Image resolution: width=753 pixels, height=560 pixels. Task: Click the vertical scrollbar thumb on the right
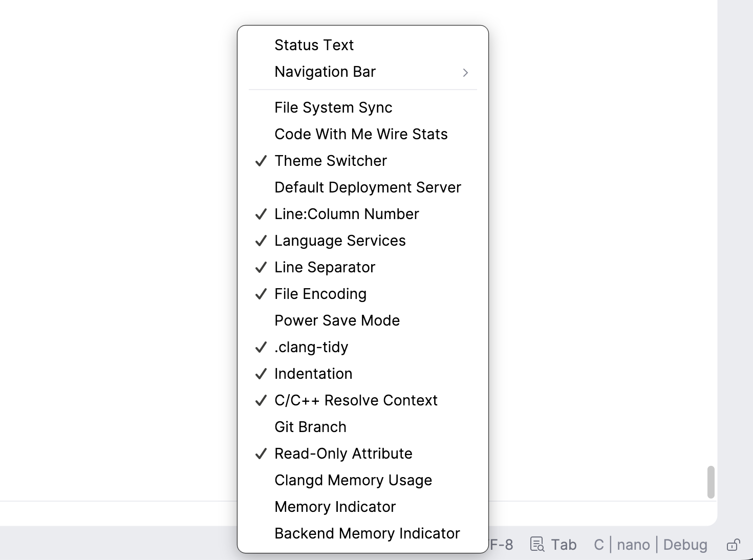coord(711,481)
